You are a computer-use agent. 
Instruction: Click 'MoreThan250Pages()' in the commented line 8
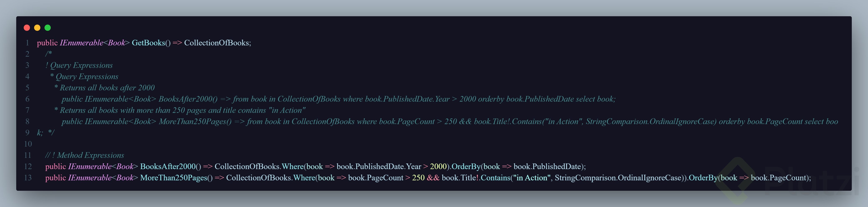click(195, 122)
